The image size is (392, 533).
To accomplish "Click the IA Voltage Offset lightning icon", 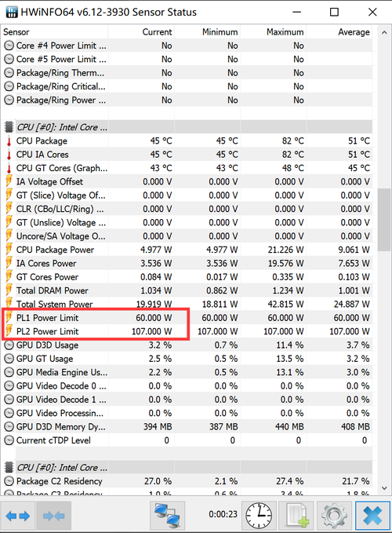I will pyautogui.click(x=9, y=181).
